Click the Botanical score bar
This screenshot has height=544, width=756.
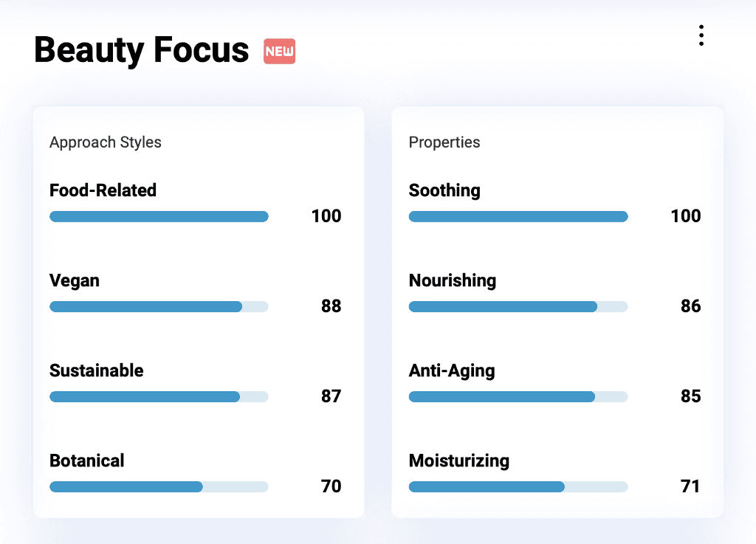point(159,486)
